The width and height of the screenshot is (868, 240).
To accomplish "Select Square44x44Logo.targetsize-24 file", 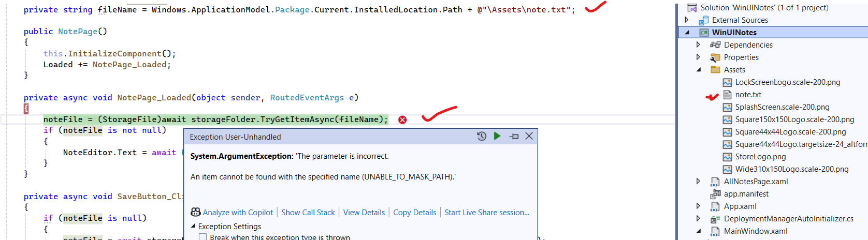I will pos(801,144).
